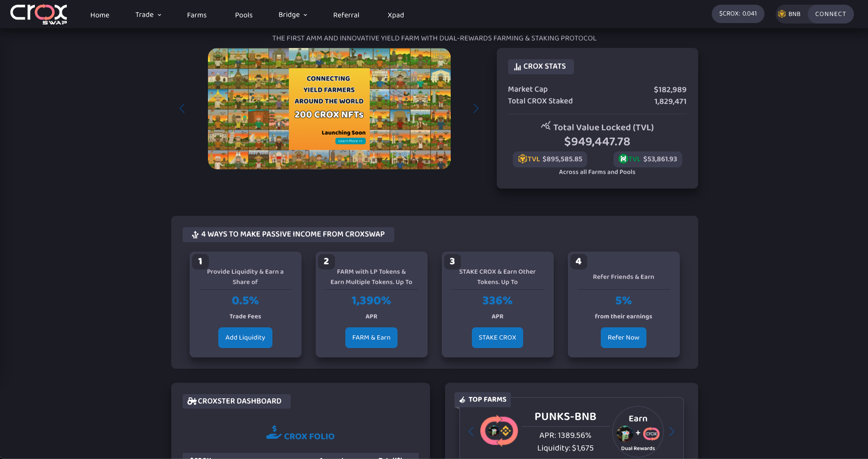This screenshot has height=459, width=868.
Task: Click the Crox Folio hand-dollar icon
Action: pyautogui.click(x=273, y=433)
